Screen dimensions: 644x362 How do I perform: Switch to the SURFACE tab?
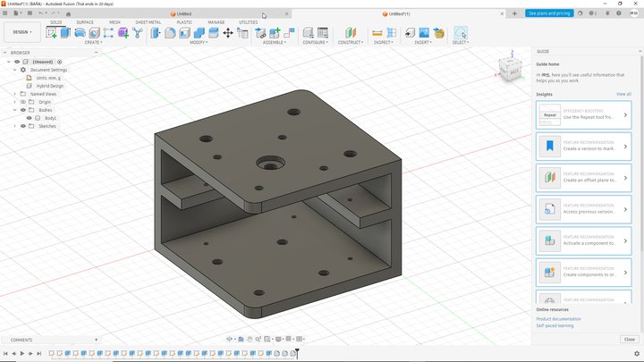(x=85, y=22)
